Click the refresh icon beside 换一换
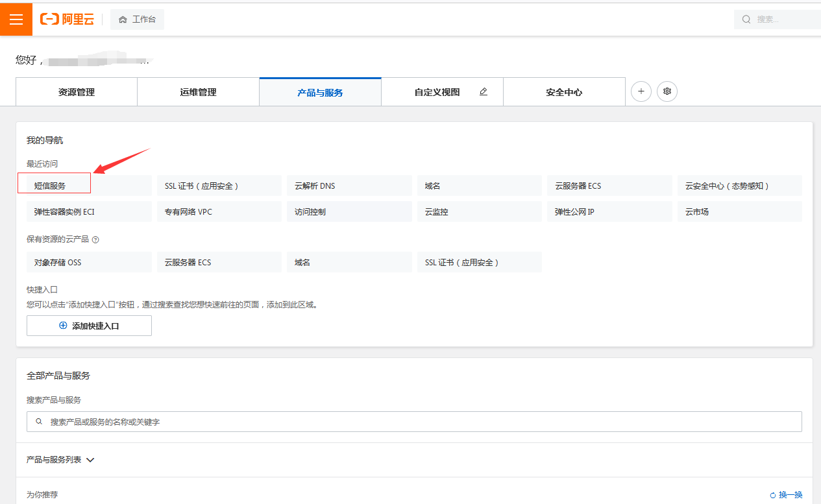Viewport: 821px width, 504px height. click(773, 495)
